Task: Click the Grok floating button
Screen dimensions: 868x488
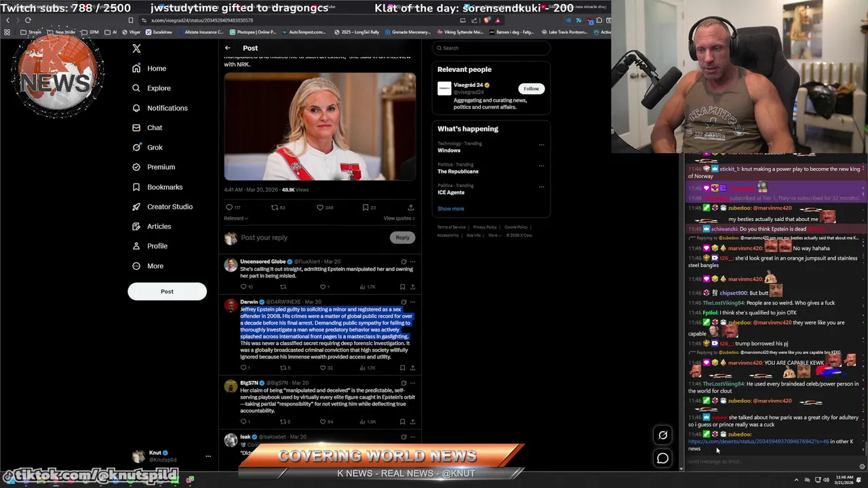Action: 663,435
